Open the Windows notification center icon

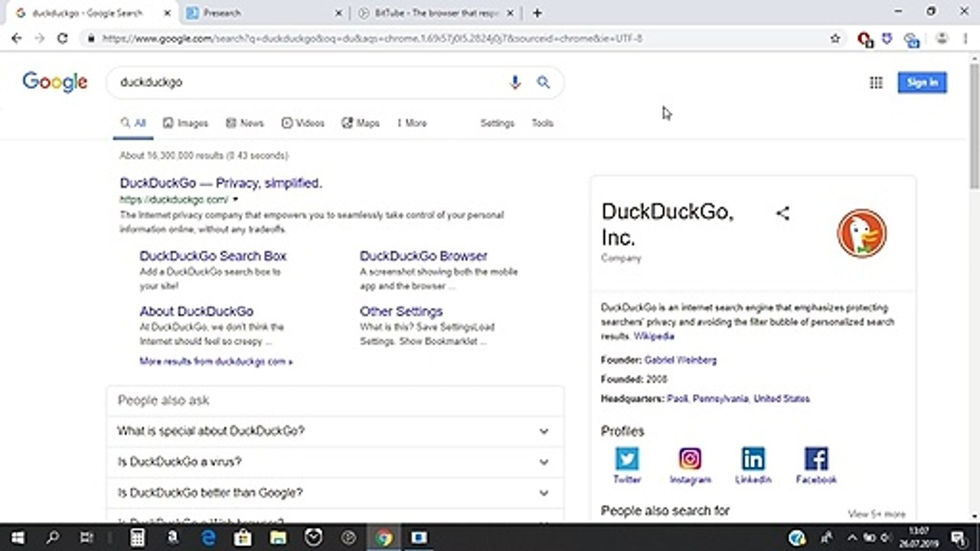tap(958, 538)
